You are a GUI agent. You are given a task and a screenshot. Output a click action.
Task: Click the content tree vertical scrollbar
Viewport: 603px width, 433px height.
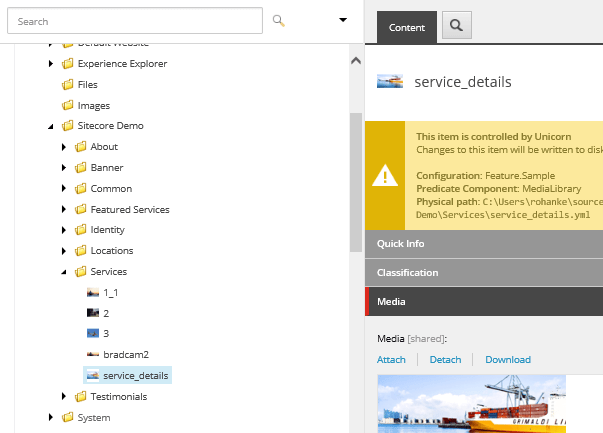(355, 180)
